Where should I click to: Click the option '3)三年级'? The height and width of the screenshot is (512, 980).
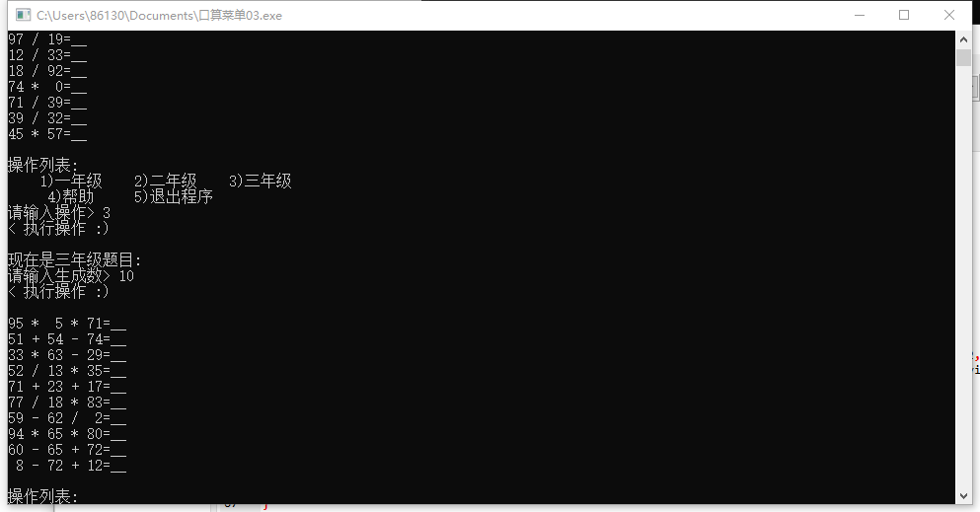click(x=261, y=182)
